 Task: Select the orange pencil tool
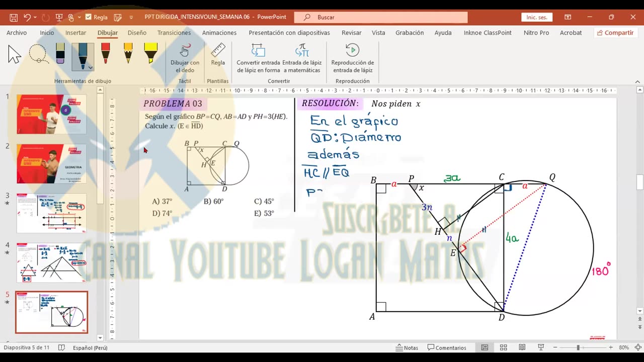coord(128,54)
